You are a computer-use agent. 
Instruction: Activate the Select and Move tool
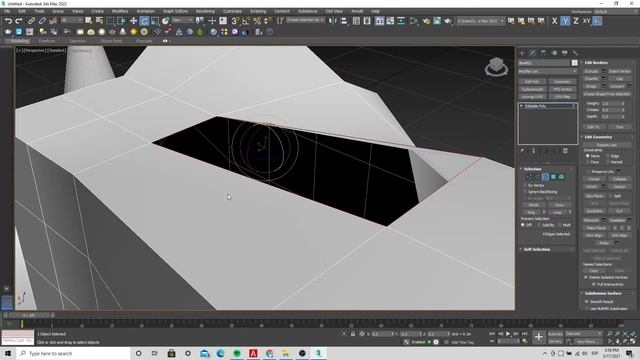[133, 21]
